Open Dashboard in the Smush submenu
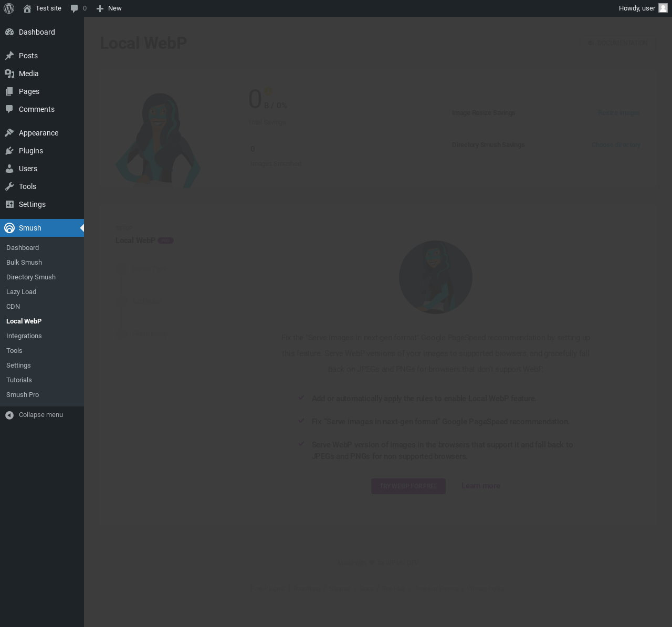Screen dimensions: 672x627 [x=23, y=248]
